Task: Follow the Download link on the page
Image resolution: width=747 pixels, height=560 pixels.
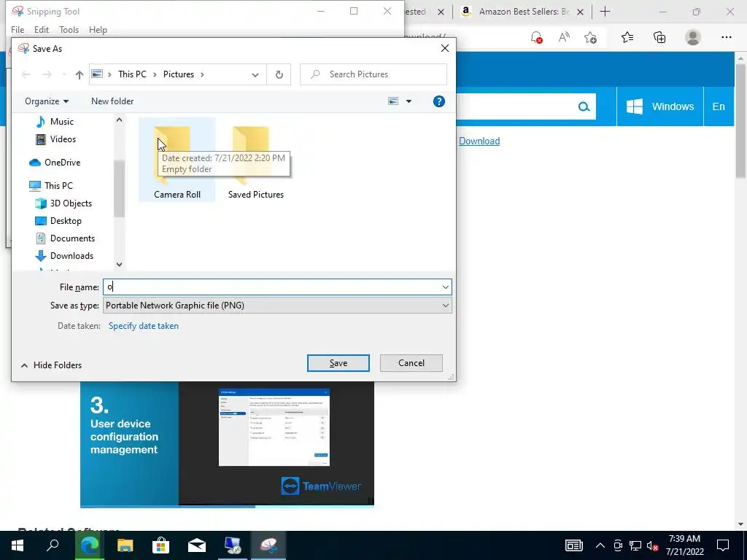Action: click(x=479, y=141)
